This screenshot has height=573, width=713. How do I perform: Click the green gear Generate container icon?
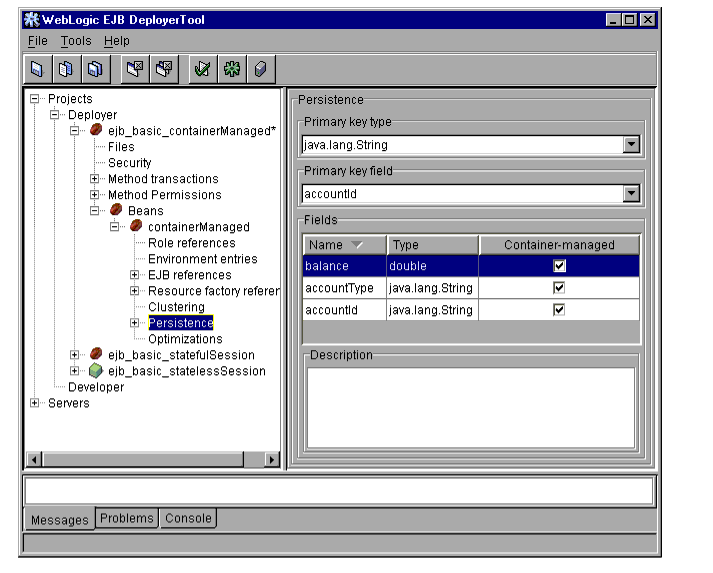[232, 69]
